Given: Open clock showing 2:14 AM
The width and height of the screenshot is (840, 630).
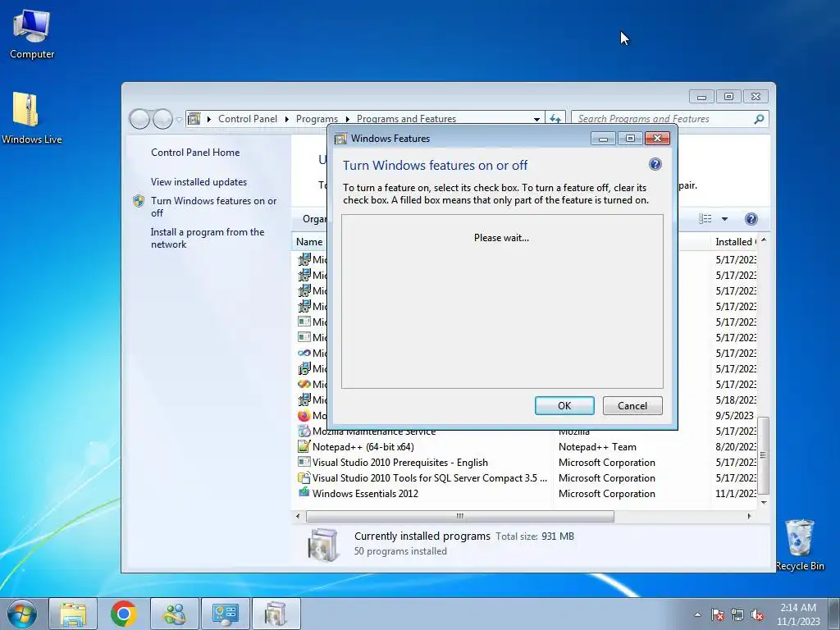Looking at the screenshot, I should pyautogui.click(x=798, y=614).
